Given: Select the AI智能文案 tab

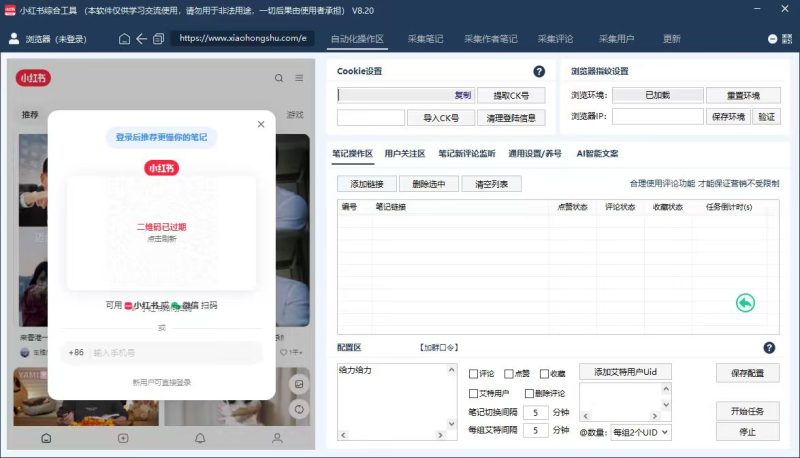Looking at the screenshot, I should pyautogui.click(x=597, y=154).
